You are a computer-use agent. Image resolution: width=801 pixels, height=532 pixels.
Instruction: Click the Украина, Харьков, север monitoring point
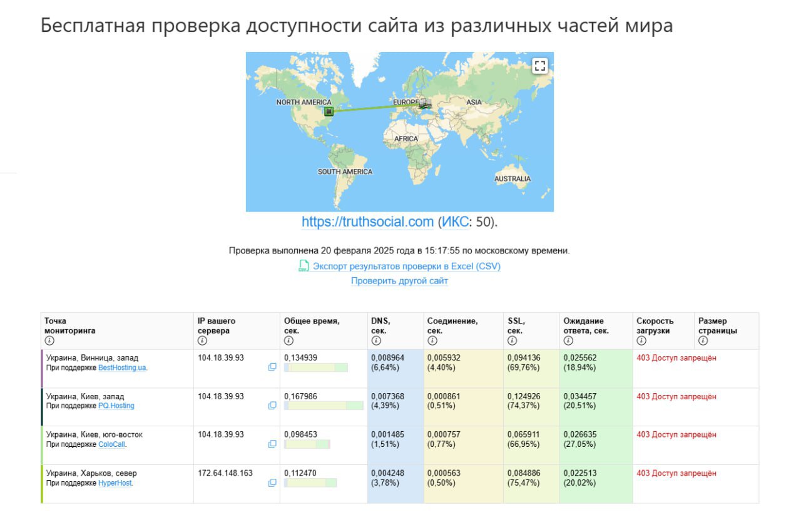click(x=91, y=473)
